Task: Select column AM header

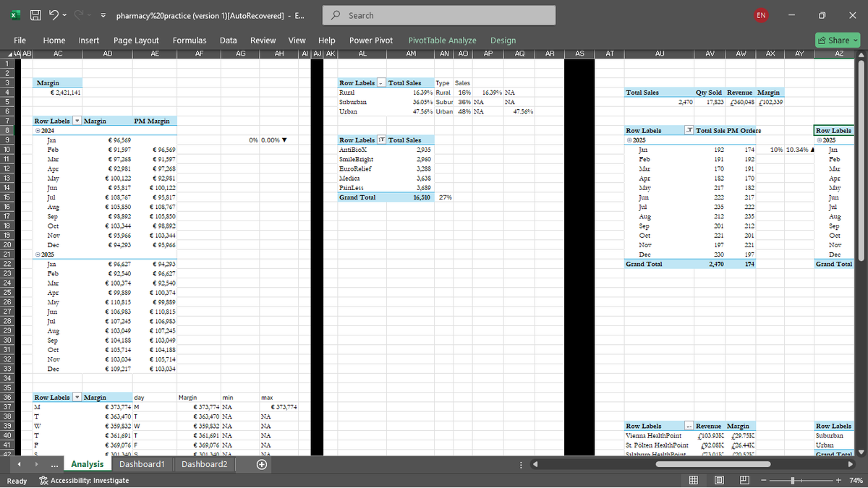Action: pos(411,53)
